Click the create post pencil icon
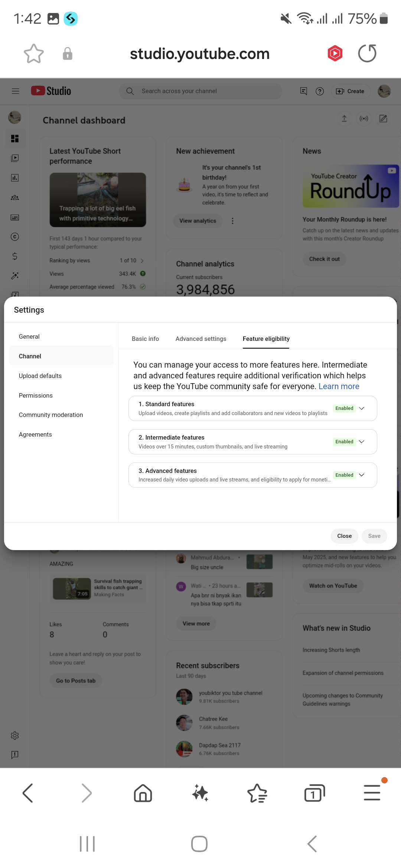 point(383,119)
